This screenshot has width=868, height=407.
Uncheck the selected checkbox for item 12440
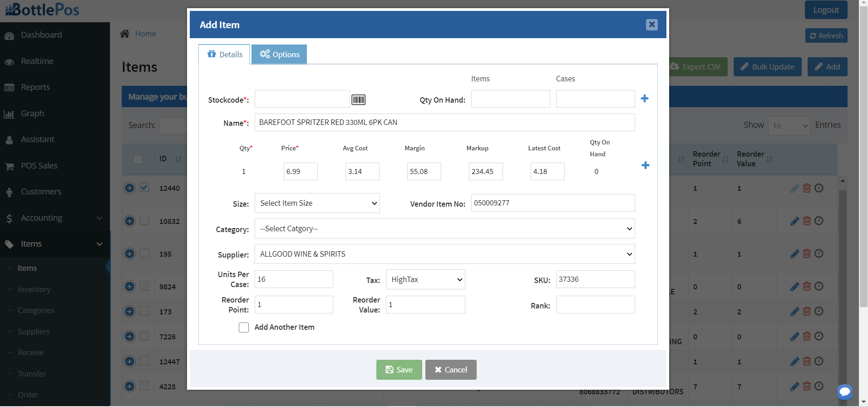144,187
